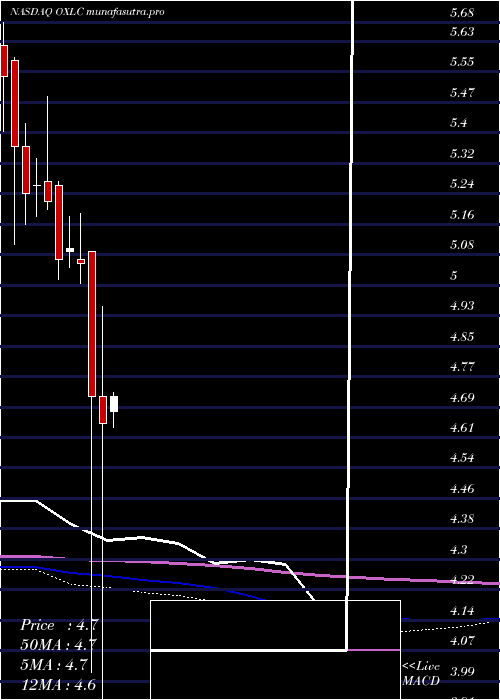Image resolution: width=500 pixels, height=700 pixels.
Task: Select the 5.47 price axis label
Action: (462, 93)
